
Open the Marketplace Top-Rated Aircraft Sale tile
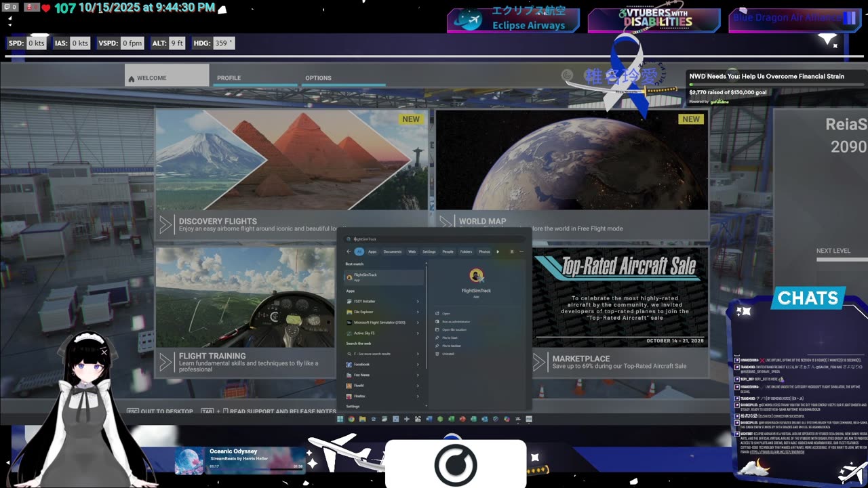coord(620,312)
